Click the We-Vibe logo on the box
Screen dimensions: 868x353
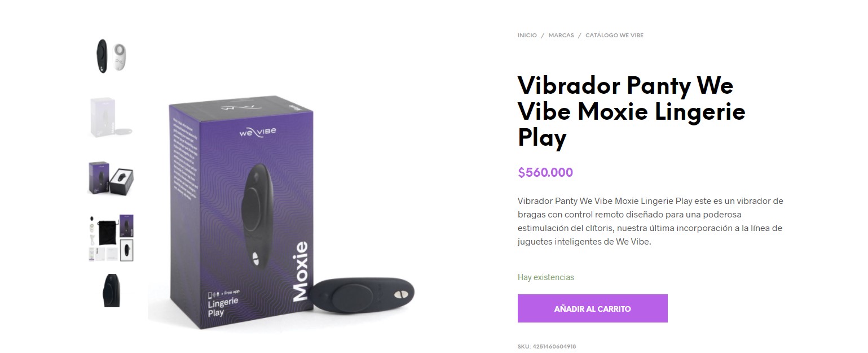257,133
